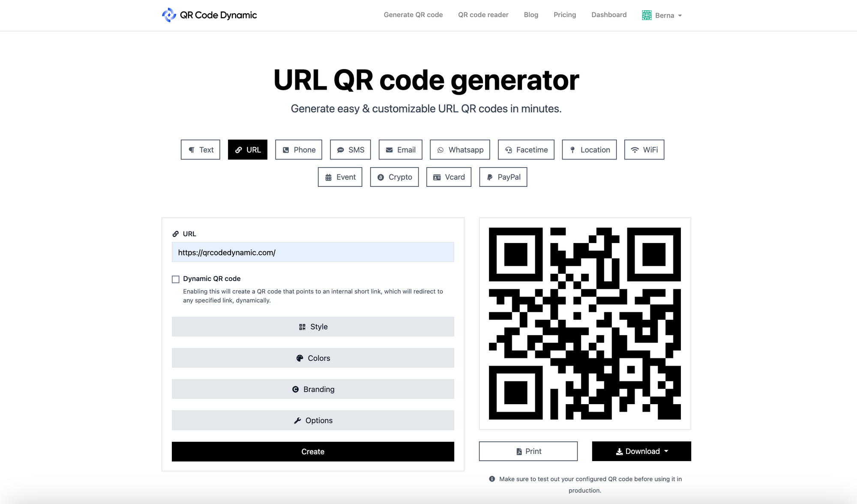Click the Create button
The width and height of the screenshot is (857, 504).
point(312,451)
